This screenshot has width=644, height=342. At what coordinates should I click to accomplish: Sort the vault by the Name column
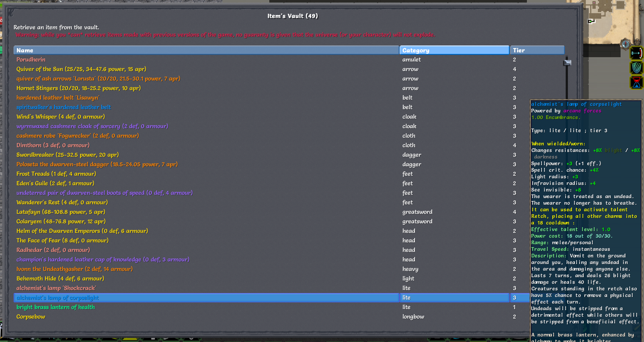[x=206, y=50]
